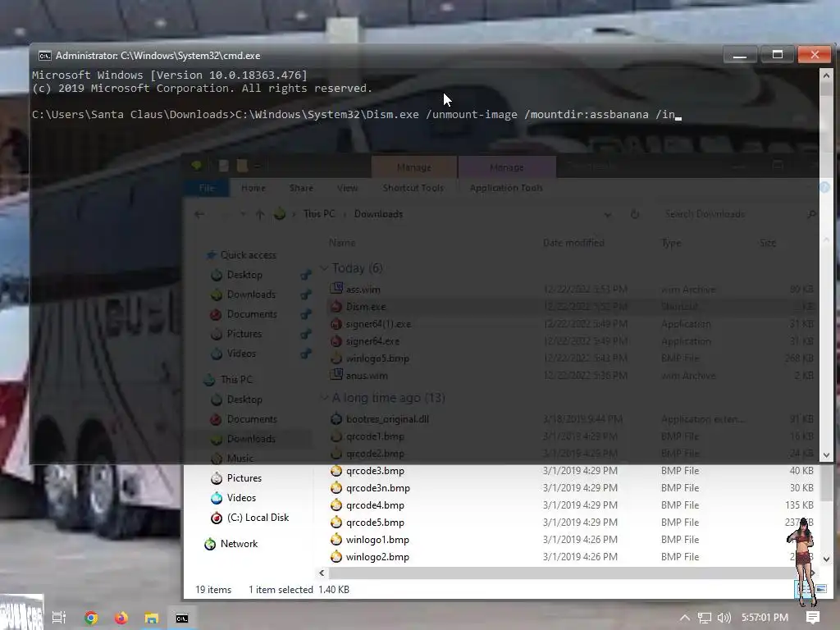Click the Pictures folder icon under This PC
Image resolution: width=840 pixels, height=630 pixels.
coord(217,478)
